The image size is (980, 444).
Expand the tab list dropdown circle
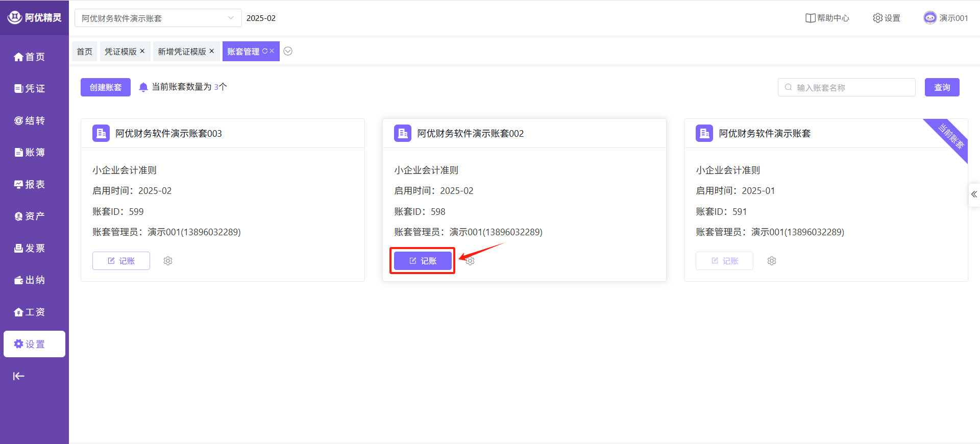(288, 51)
